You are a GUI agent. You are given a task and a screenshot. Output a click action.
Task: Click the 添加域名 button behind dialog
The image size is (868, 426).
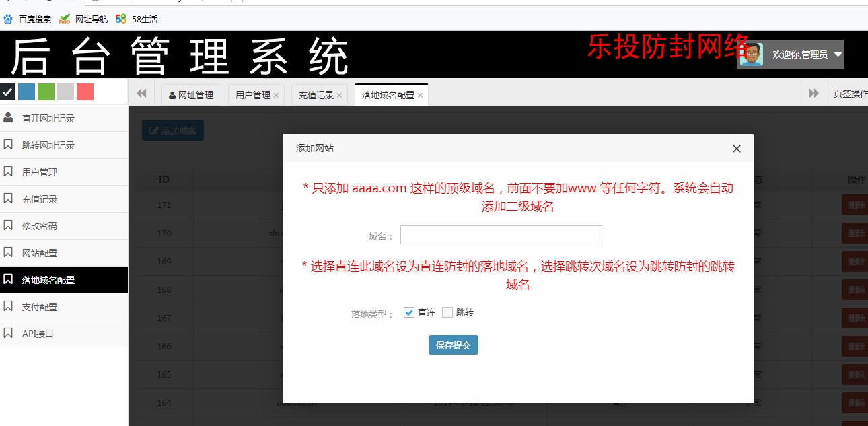pos(173,131)
